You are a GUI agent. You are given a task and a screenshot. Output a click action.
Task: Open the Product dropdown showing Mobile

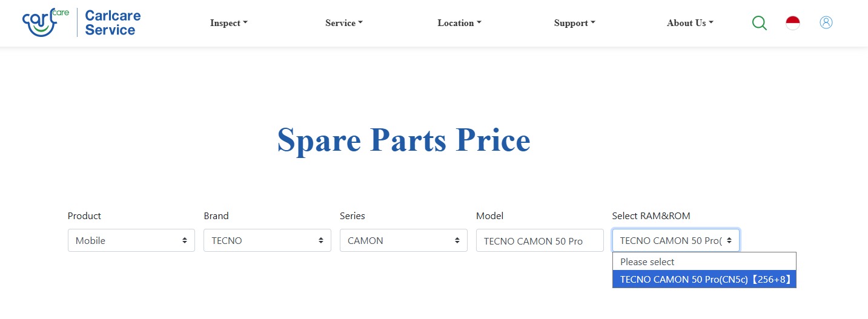click(x=131, y=240)
